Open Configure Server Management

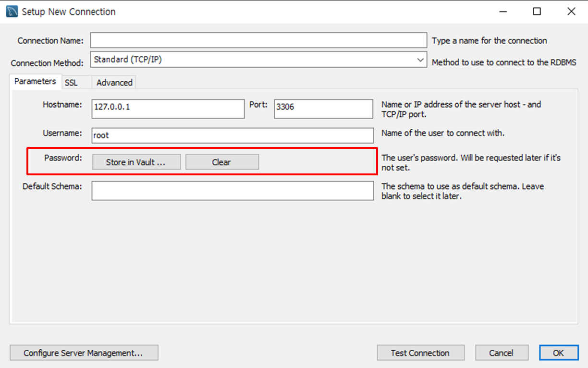84,353
